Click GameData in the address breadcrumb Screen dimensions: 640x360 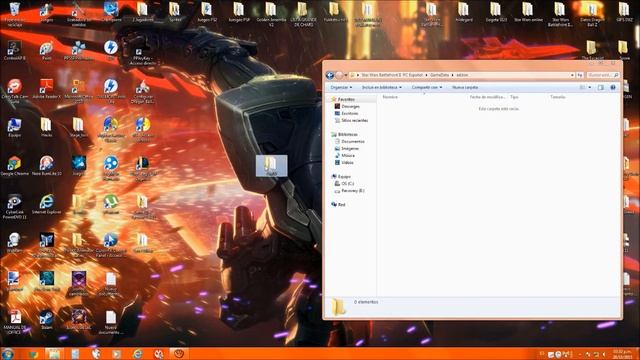click(x=439, y=75)
